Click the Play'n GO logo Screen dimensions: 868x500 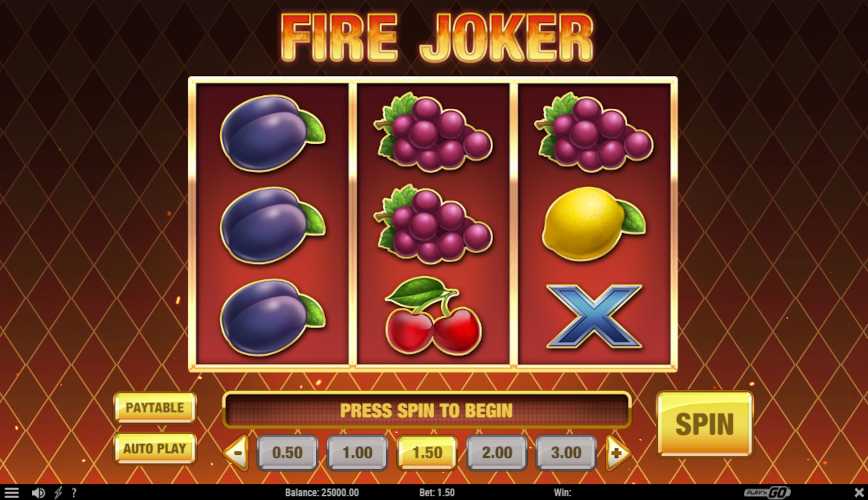(x=767, y=492)
